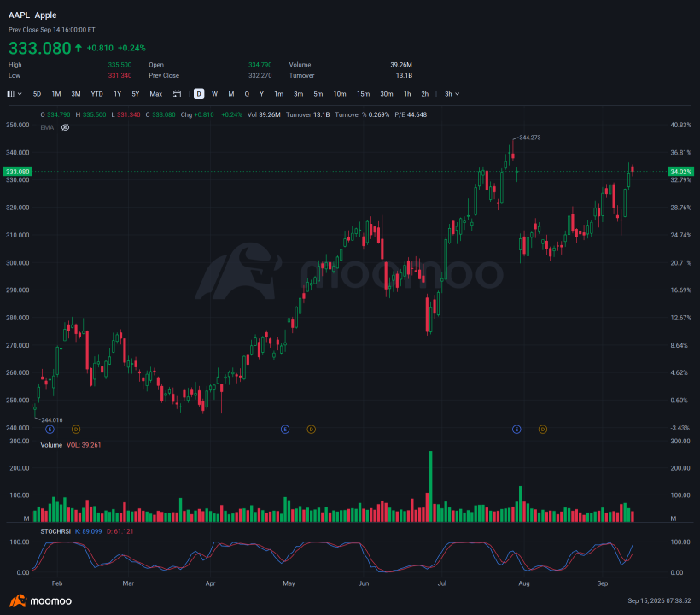Select the 3M time range

tap(76, 94)
